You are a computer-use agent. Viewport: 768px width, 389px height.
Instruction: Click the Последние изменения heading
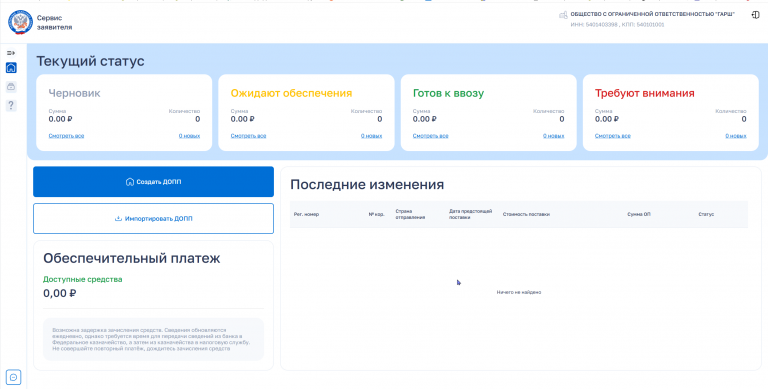(367, 185)
